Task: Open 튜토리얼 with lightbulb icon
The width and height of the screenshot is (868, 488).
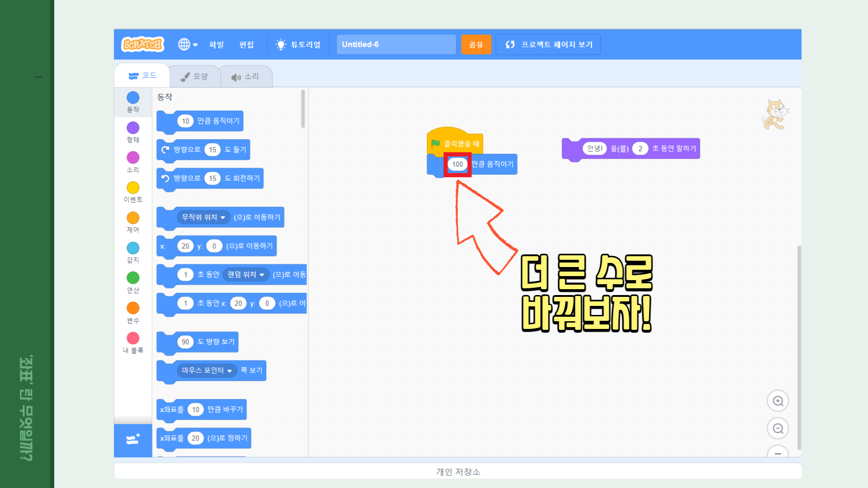Action: pos(298,44)
